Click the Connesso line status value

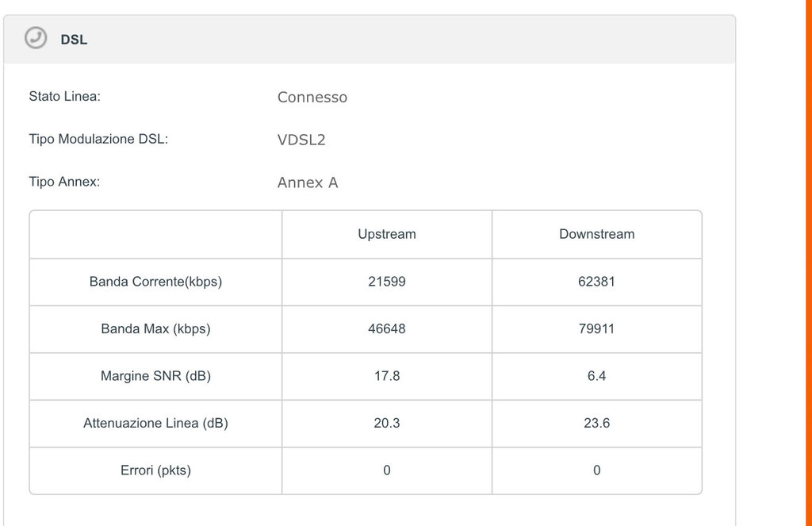[x=312, y=98]
